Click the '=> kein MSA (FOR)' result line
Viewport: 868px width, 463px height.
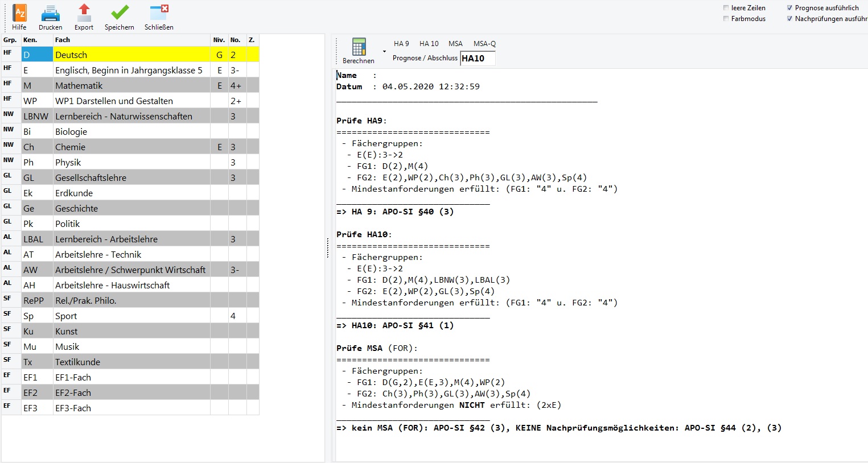tap(559, 428)
